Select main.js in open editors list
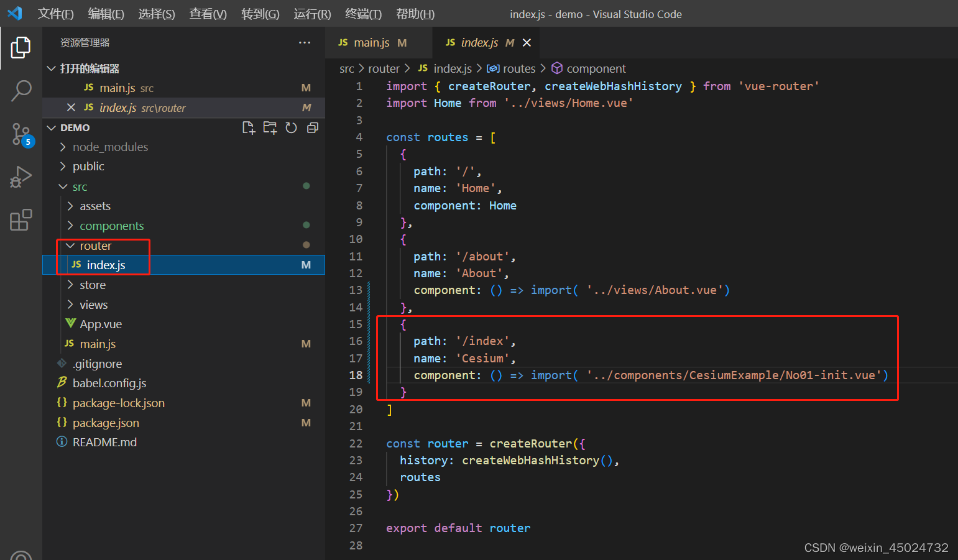958x560 pixels. pyautogui.click(x=183, y=88)
